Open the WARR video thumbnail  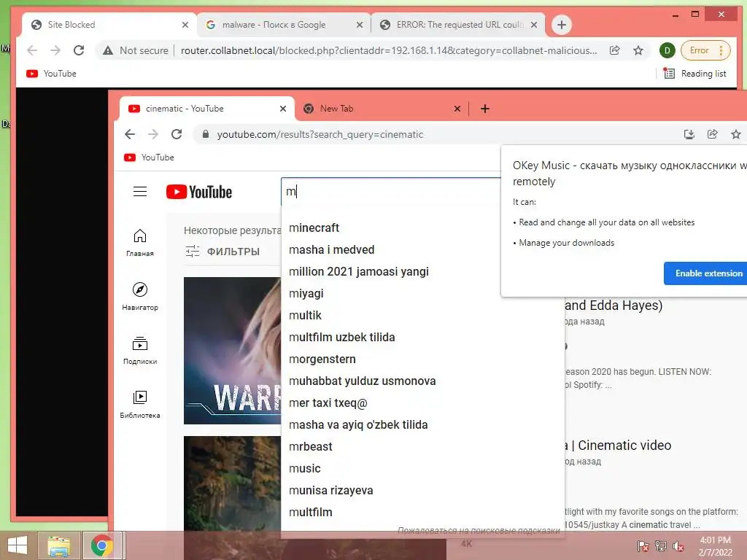pyautogui.click(x=232, y=351)
